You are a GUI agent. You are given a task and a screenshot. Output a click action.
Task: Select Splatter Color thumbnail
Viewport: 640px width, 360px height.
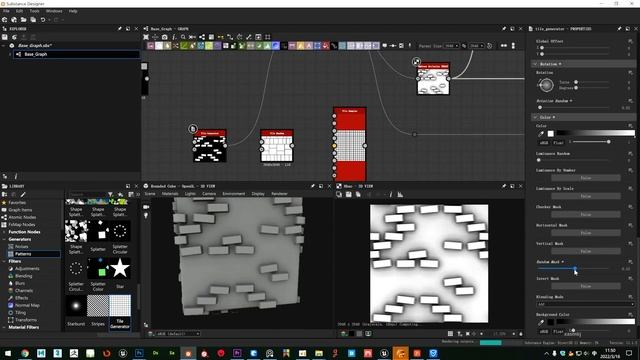click(98, 268)
